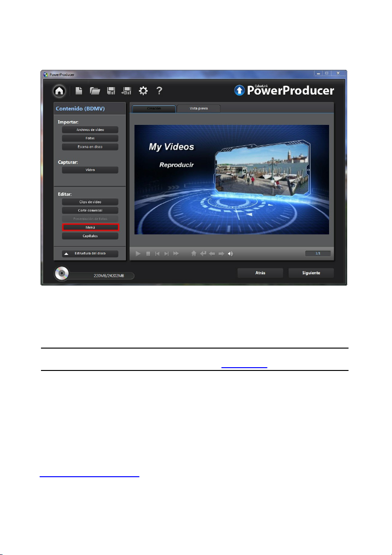The width and height of the screenshot is (392, 555).
Task: Save the project with the floppy disk icon
Action: click(111, 91)
